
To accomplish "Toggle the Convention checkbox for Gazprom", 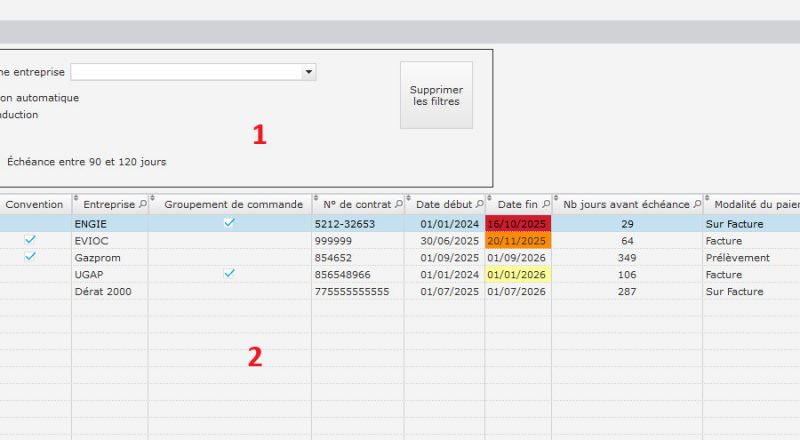I will click(30, 257).
